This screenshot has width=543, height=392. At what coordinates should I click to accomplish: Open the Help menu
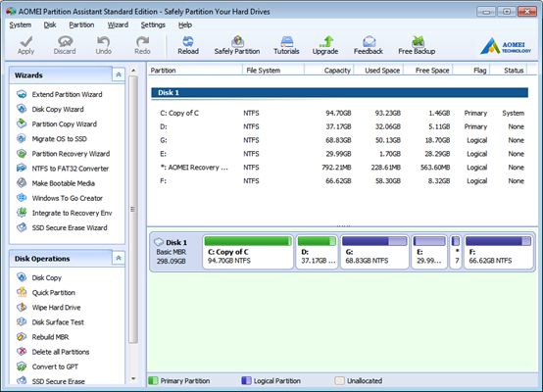(x=185, y=24)
